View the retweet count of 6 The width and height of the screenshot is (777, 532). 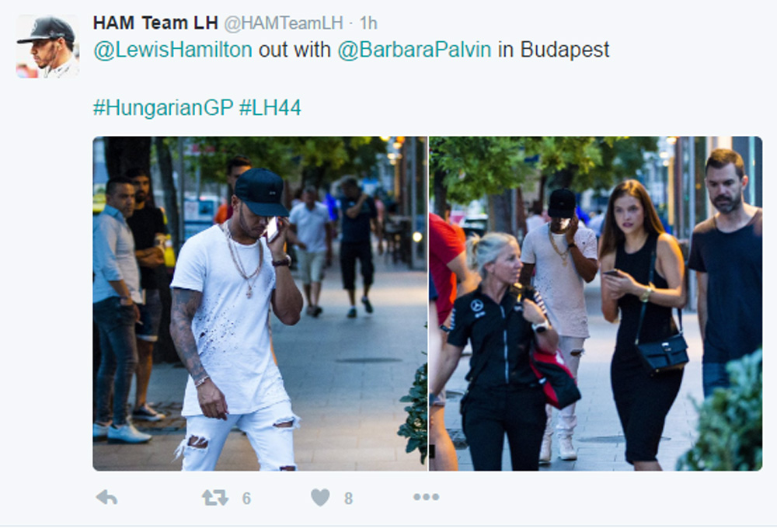click(x=246, y=499)
